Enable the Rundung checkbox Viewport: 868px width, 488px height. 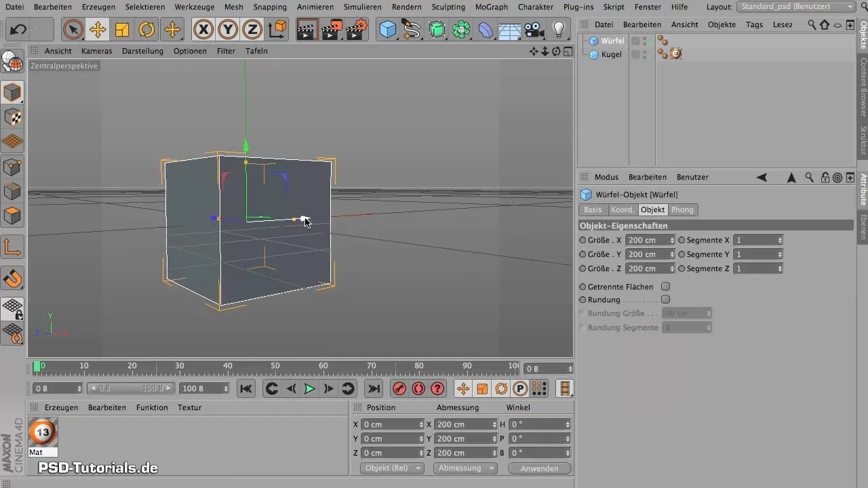pyautogui.click(x=665, y=300)
